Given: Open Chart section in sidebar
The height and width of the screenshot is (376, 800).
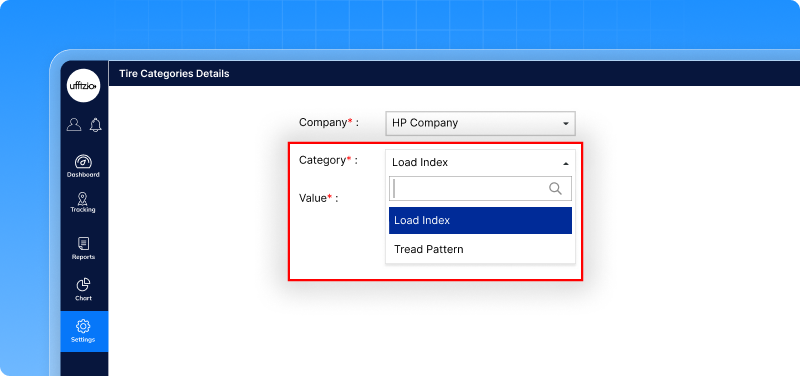Looking at the screenshot, I should click(83, 289).
